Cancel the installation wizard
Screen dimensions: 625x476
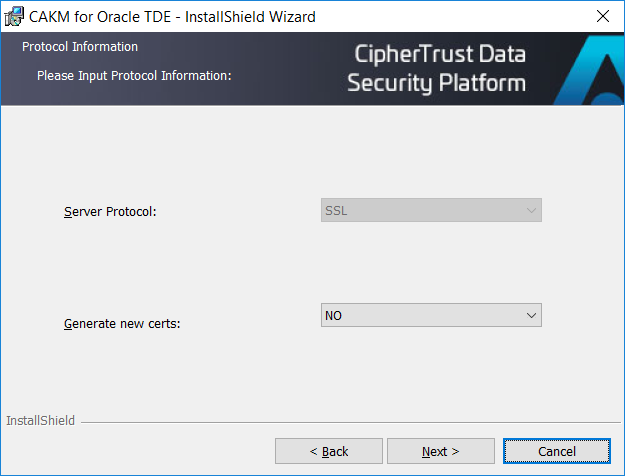pyautogui.click(x=556, y=451)
